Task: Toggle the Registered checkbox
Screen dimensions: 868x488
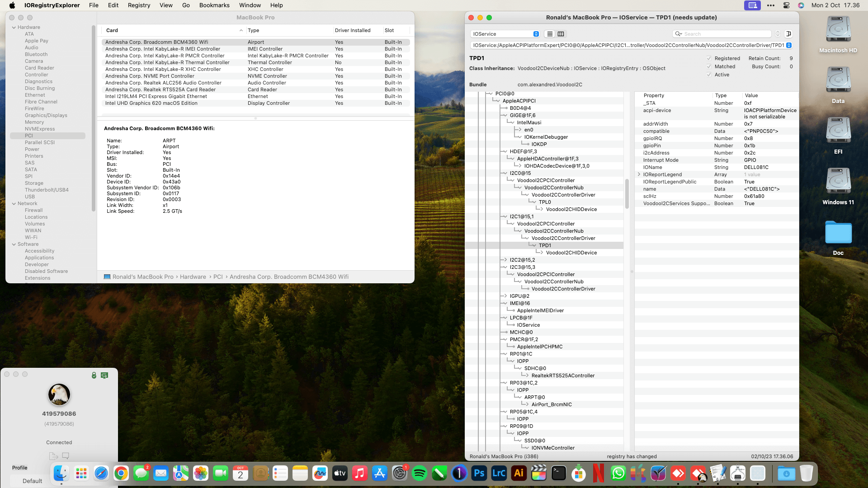Action: point(709,58)
